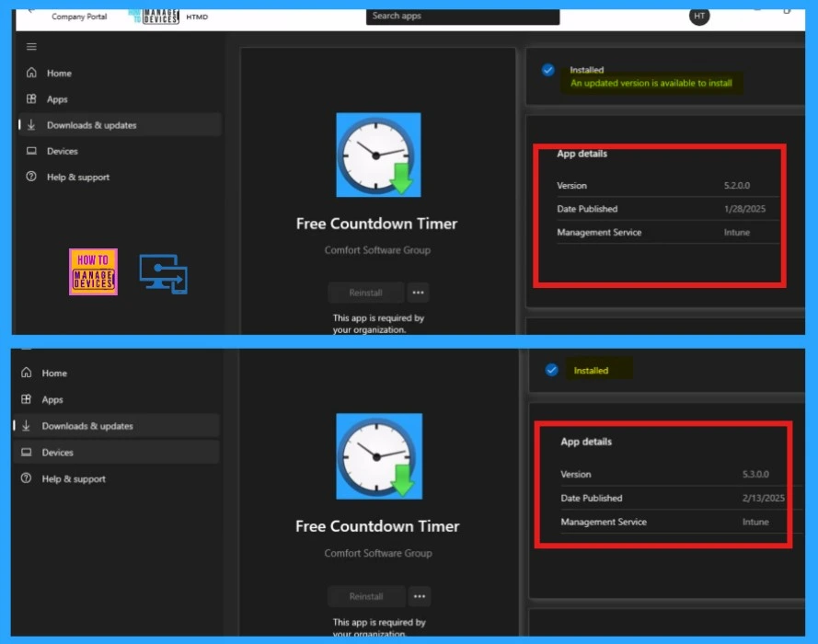This screenshot has height=644, width=818.
Task: Click the Reinstall button in bottom screenshot
Action: click(366, 596)
